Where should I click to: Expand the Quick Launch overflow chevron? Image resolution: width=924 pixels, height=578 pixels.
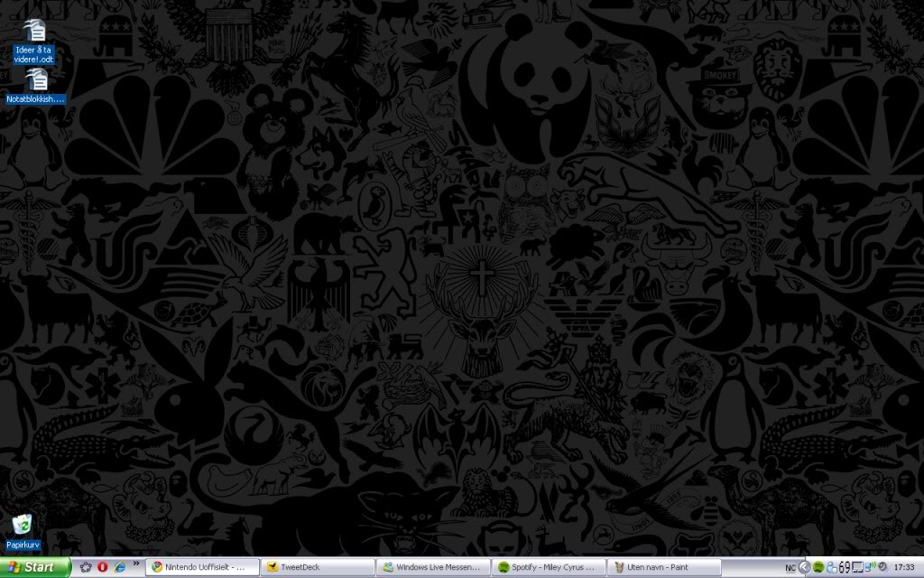[x=136, y=564]
